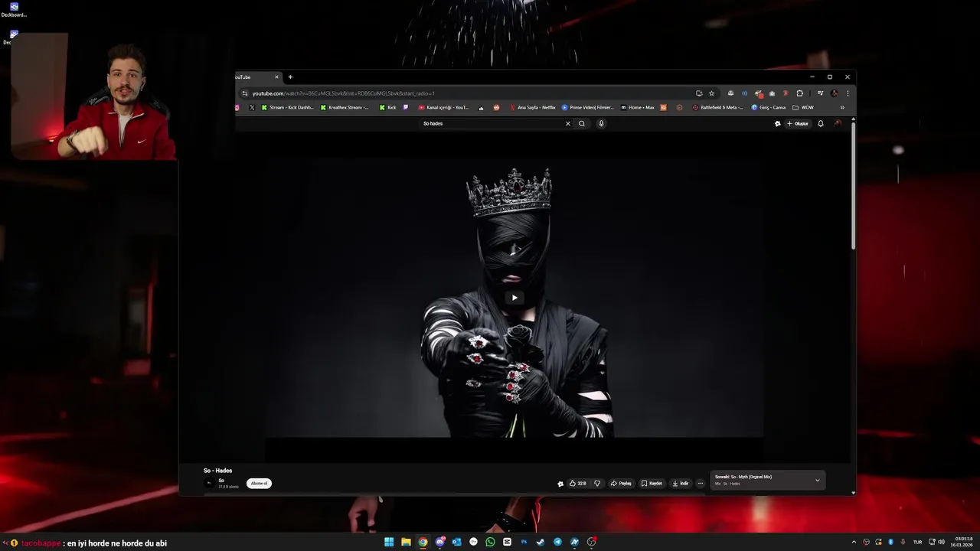
Task: Open Steam from the taskbar
Action: 541,542
